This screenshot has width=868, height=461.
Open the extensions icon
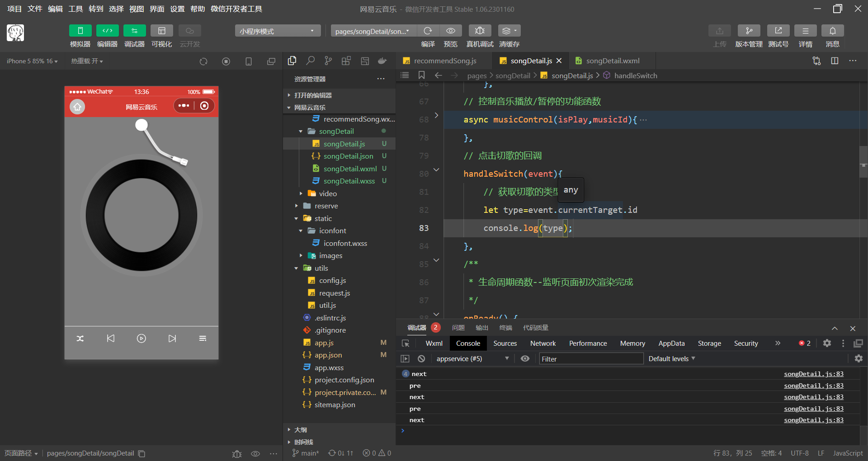pyautogui.click(x=346, y=61)
